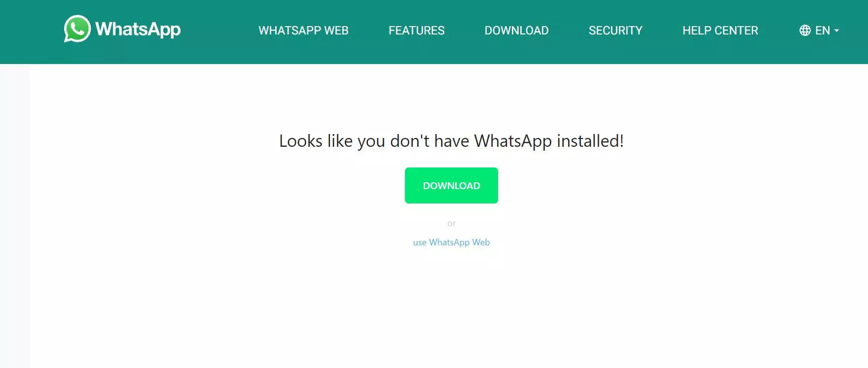The height and width of the screenshot is (368, 868).
Task: Click the blank white area below the link
Action: tap(451, 310)
